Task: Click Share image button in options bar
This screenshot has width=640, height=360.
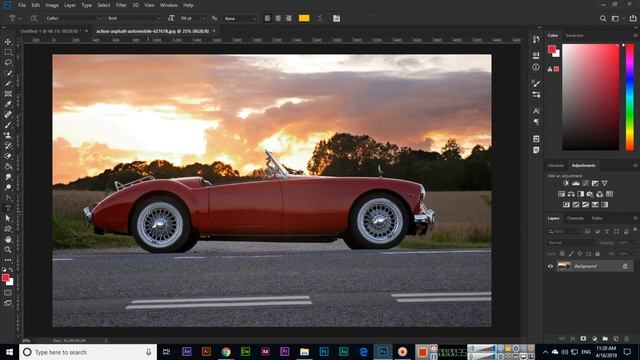Action: click(633, 18)
